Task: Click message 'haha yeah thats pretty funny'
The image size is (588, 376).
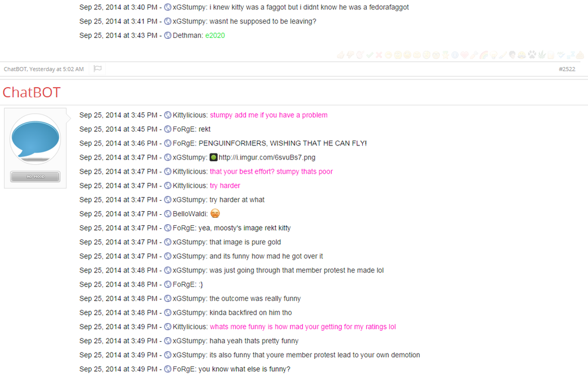Action: coord(254,341)
